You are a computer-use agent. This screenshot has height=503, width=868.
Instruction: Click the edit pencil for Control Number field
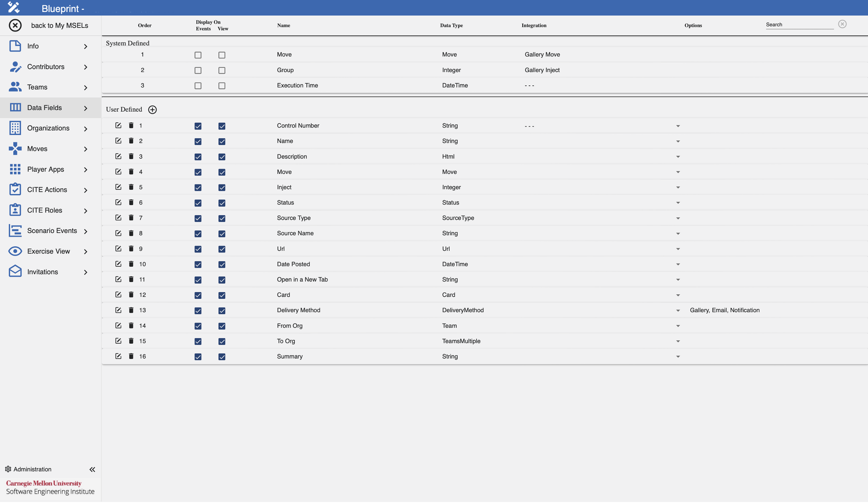[x=118, y=125]
